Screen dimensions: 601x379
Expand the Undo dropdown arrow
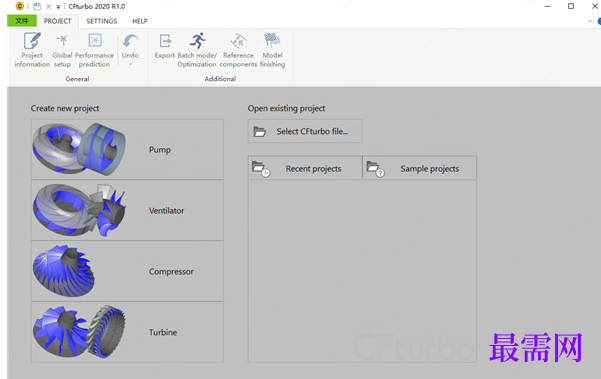tap(130, 64)
